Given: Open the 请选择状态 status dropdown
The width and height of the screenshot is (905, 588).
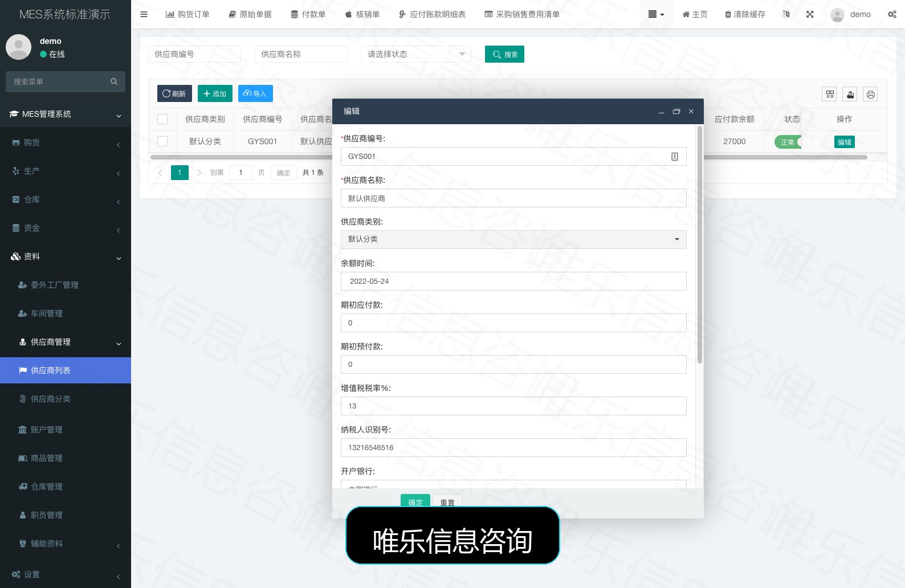Looking at the screenshot, I should [416, 54].
